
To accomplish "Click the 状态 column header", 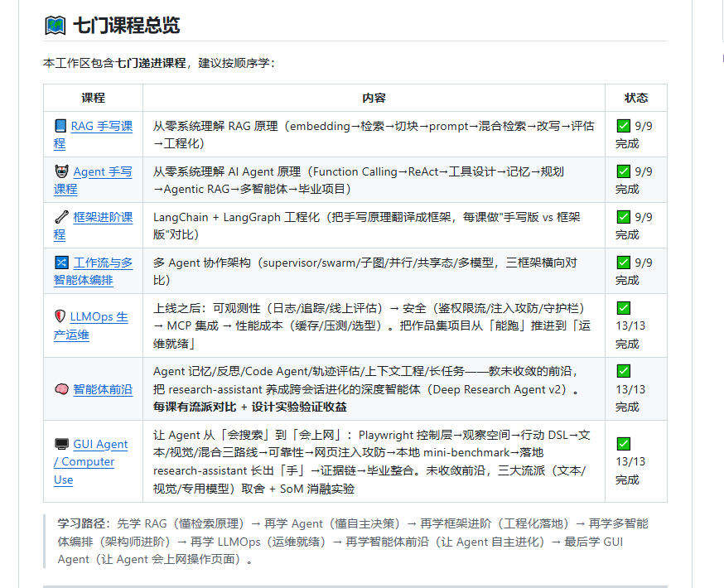I will coord(636,98).
